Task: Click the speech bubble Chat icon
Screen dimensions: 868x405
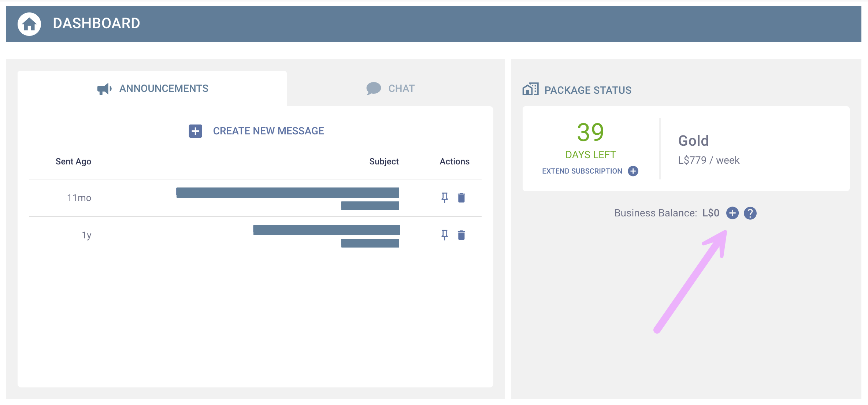Action: click(x=373, y=88)
